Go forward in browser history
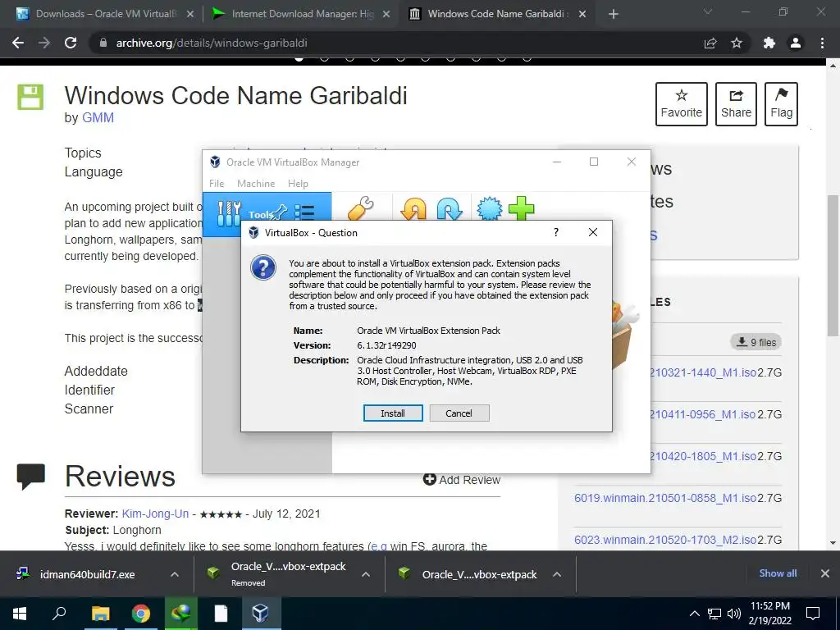The width and height of the screenshot is (840, 630). (44, 43)
